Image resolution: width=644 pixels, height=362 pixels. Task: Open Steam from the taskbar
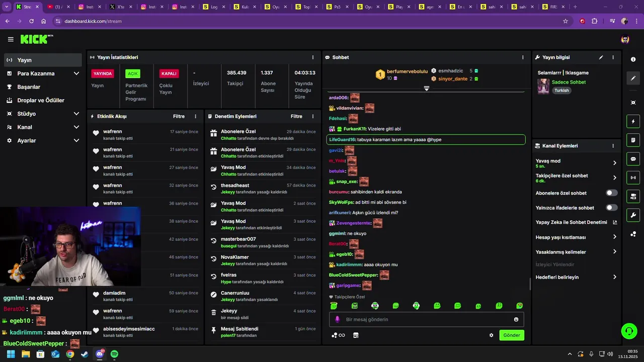(x=85, y=354)
